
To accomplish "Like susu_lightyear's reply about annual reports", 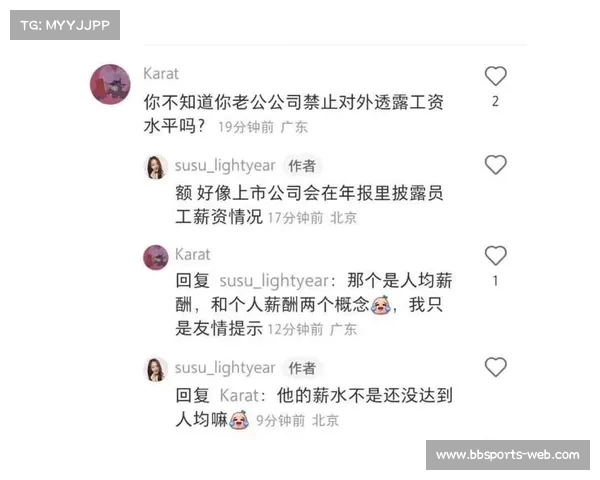I will (x=496, y=165).
